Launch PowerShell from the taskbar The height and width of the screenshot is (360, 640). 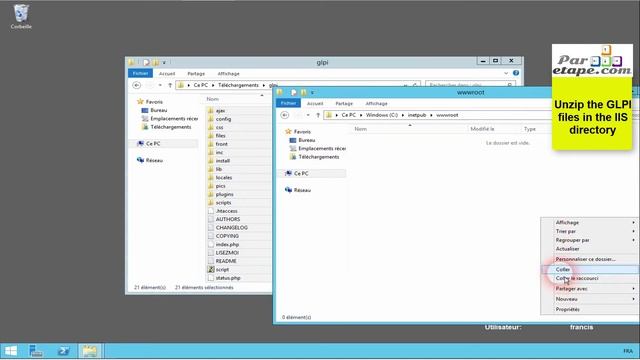point(63,351)
